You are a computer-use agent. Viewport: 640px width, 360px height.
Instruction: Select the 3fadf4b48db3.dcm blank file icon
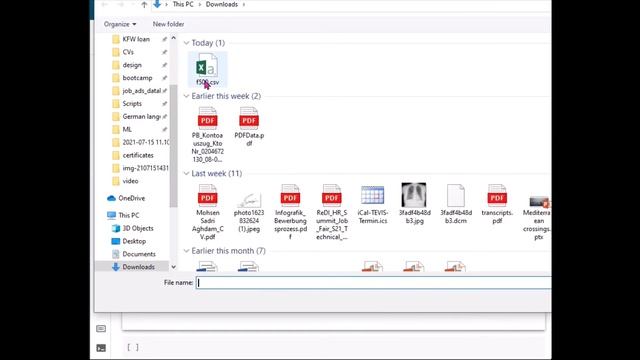(x=456, y=196)
